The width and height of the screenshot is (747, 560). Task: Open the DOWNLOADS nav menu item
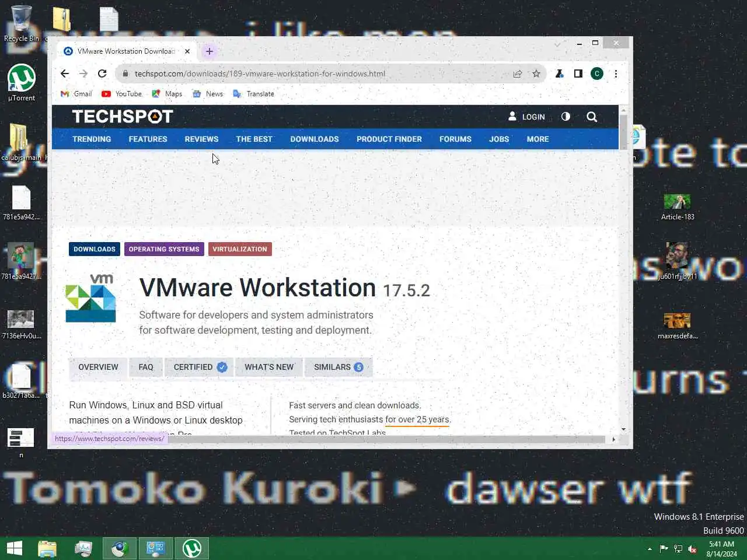[x=315, y=139]
